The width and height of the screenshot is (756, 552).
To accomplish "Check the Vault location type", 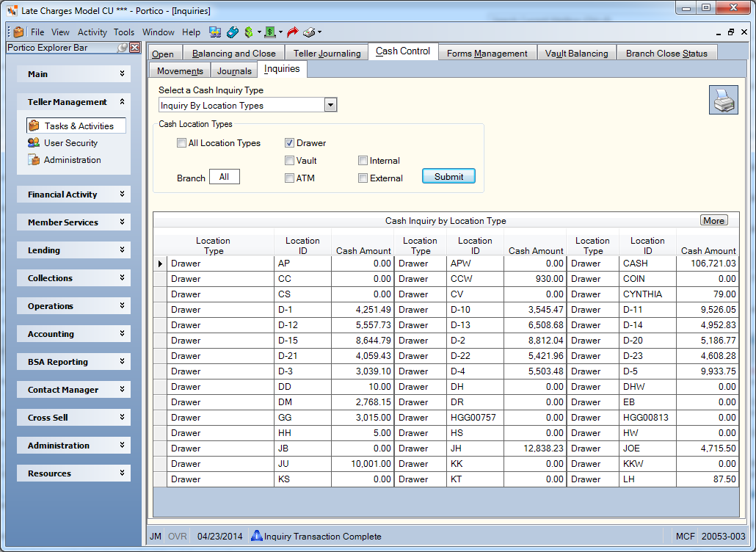I will pyautogui.click(x=289, y=161).
